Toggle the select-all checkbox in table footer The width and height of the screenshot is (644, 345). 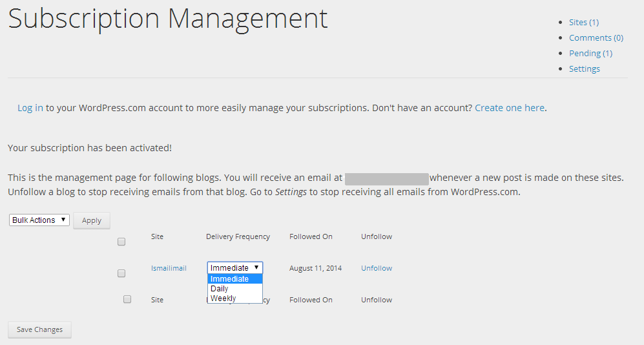pyautogui.click(x=127, y=299)
